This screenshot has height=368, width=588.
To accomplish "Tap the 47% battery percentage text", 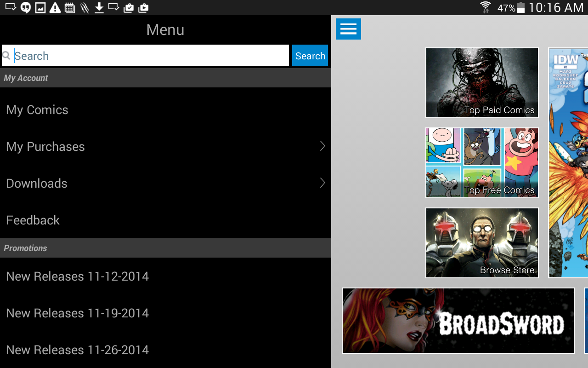I will pos(506,8).
